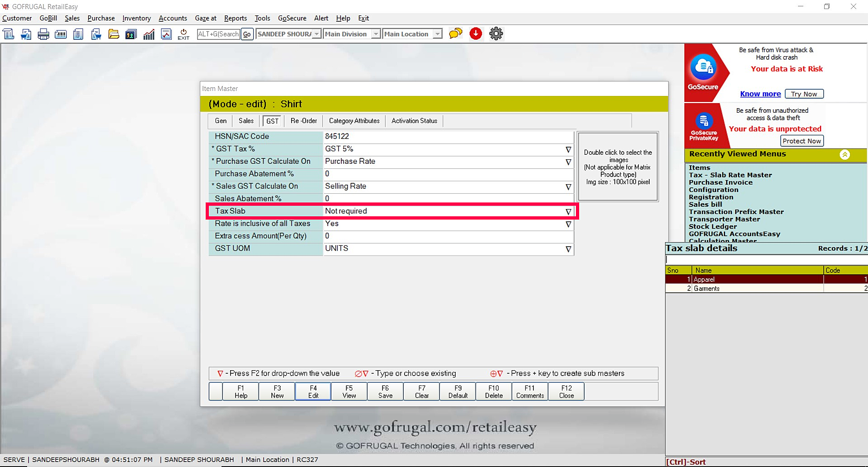Screen dimensions: 868x467
Task: Open the Customer menu
Action: (17, 18)
